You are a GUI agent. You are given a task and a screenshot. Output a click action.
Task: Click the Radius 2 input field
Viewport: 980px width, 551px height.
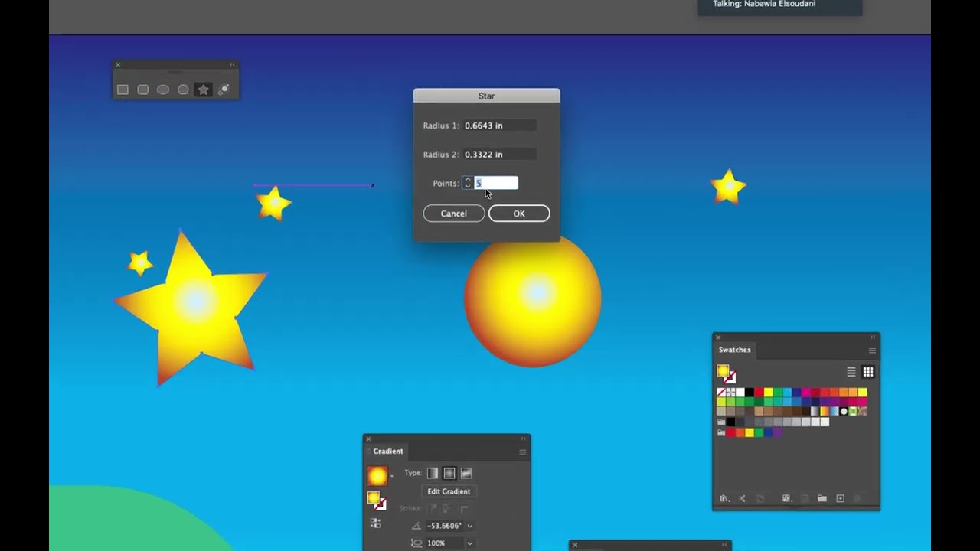coord(499,155)
